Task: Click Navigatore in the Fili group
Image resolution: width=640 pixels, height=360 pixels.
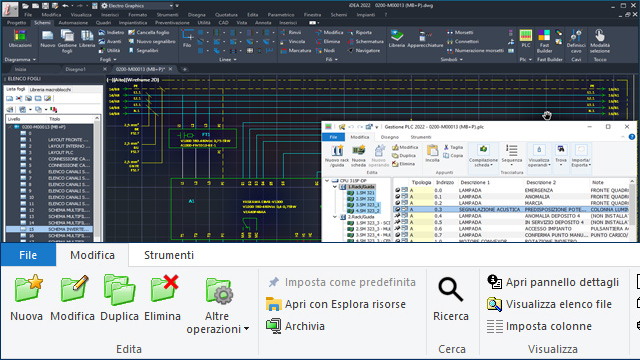Action: [363, 51]
